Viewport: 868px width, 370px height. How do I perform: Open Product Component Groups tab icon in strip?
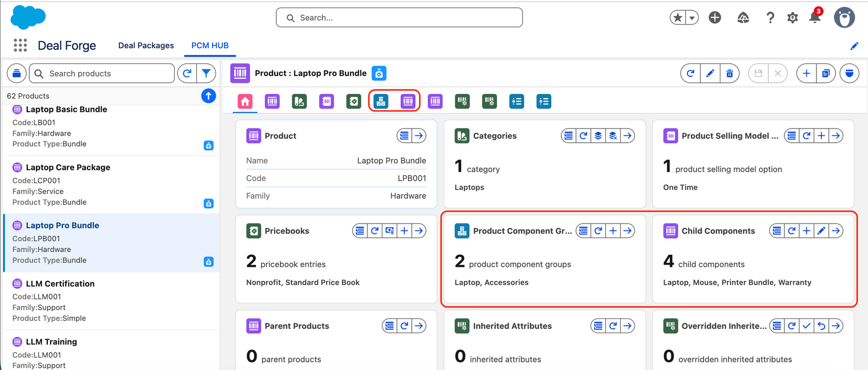(x=381, y=101)
